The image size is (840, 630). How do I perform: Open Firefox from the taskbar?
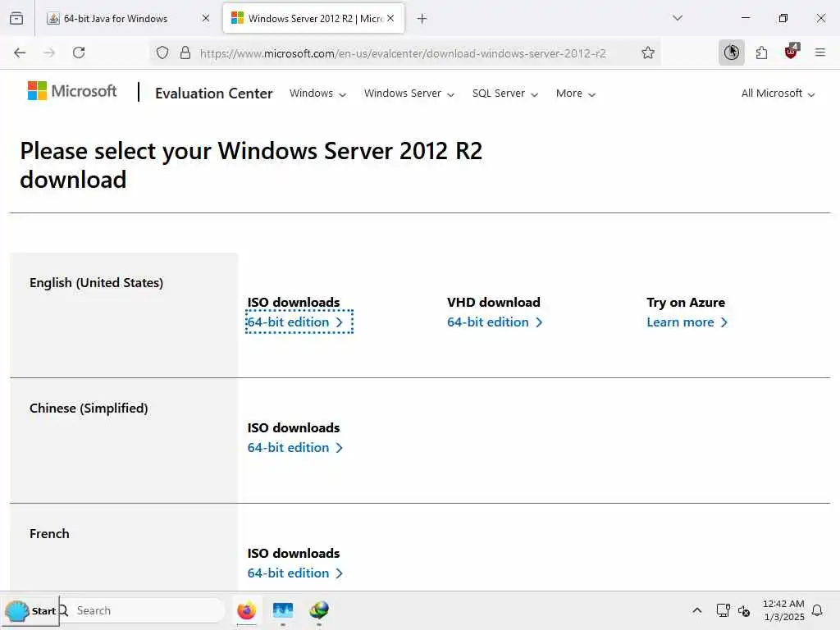pos(246,610)
